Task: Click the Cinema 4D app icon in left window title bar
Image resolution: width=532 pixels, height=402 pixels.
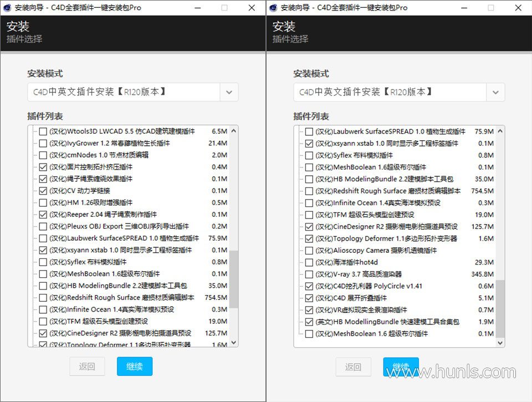Action: 7,7
